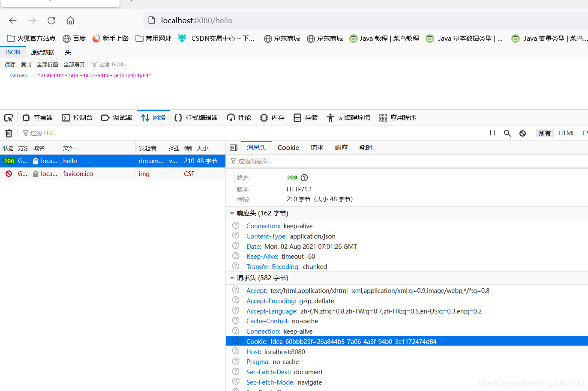The height and width of the screenshot is (391, 588).
Task: Open the 火狐官方站点 bookmark folder
Action: (31, 39)
